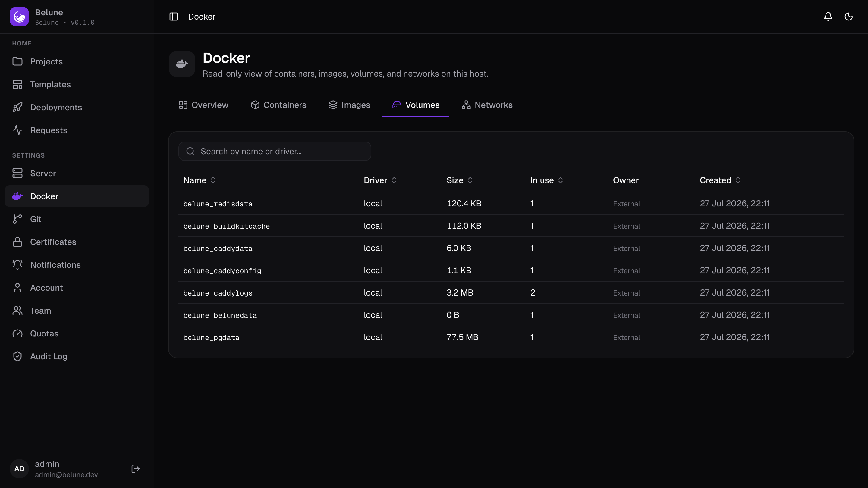This screenshot has width=868, height=488.
Task: Click the 3.2 MB size cell
Action: pos(460,293)
